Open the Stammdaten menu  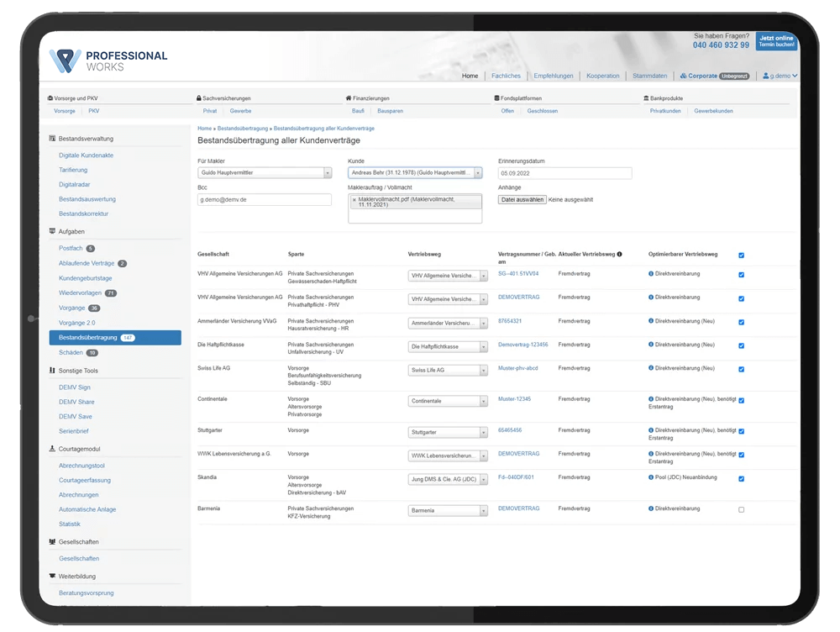tap(650, 76)
